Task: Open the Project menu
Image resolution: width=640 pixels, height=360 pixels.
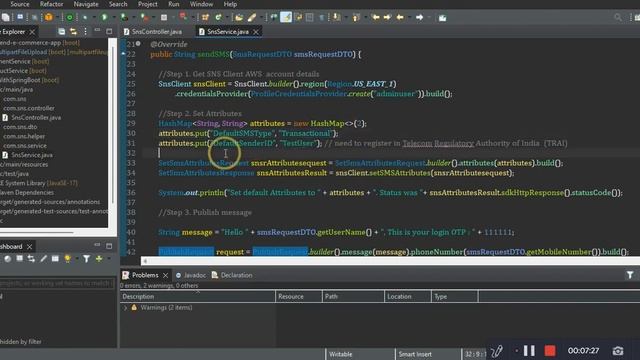Action: point(147,4)
